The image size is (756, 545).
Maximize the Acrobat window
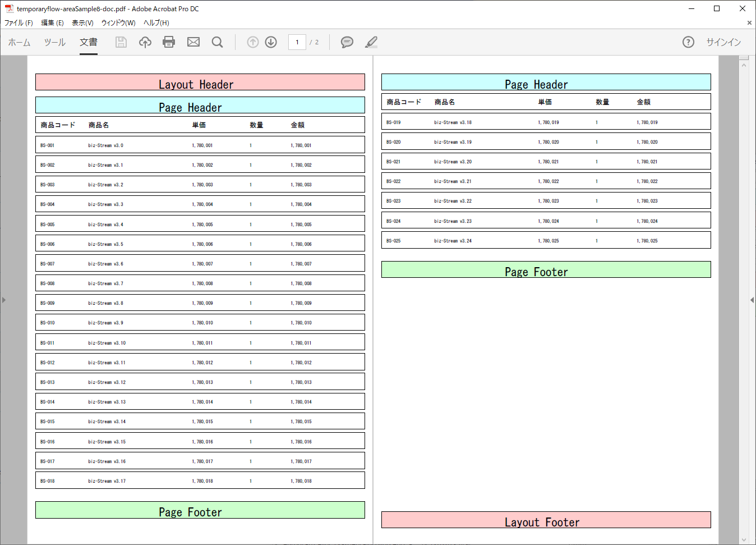pos(717,8)
